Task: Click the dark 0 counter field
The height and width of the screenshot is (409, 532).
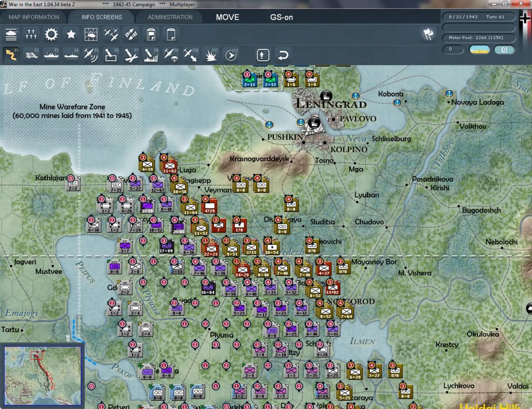Action: pyautogui.click(x=453, y=49)
